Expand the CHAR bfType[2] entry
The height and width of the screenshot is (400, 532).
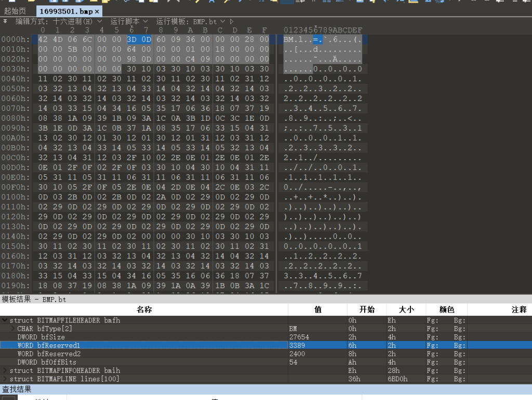pyautogui.click(x=13, y=329)
